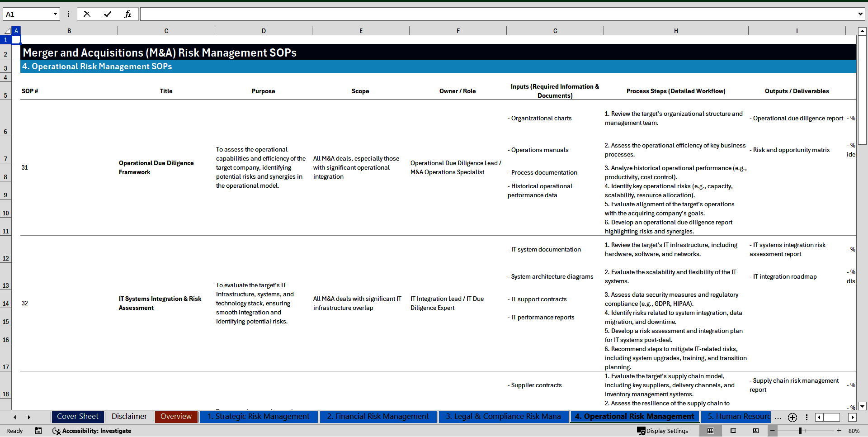This screenshot has height=437, width=868.
Task: Switch to Normal view icon in status bar
Action: tap(710, 431)
